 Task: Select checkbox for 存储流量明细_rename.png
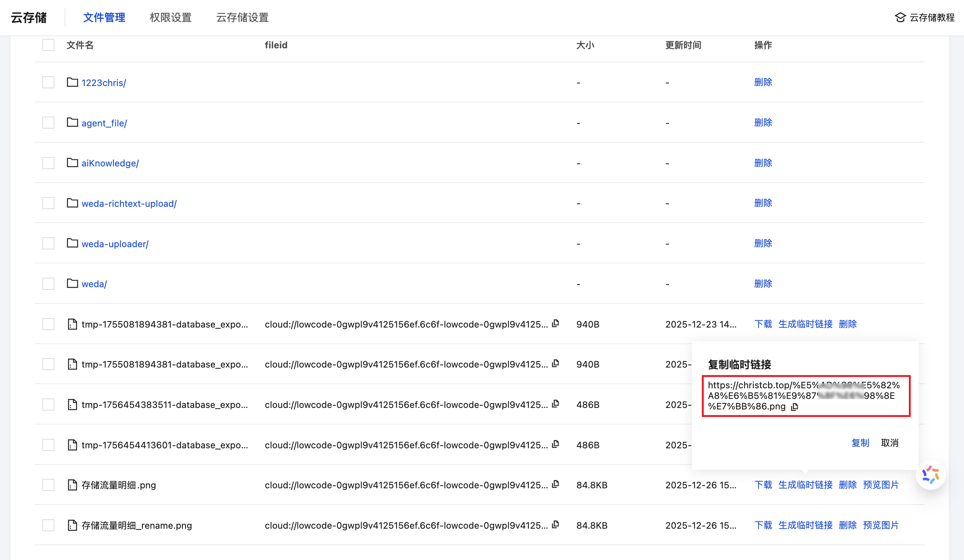coord(48,525)
